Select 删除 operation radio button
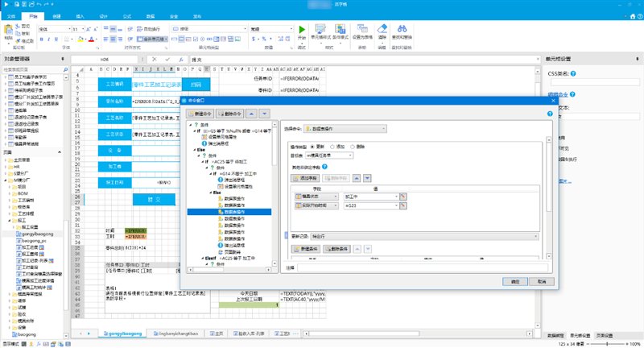644x348 pixels. click(353, 147)
